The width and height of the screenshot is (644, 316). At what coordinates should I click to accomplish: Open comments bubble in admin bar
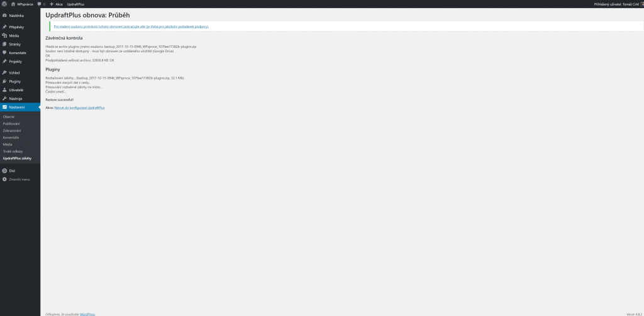coord(41,4)
